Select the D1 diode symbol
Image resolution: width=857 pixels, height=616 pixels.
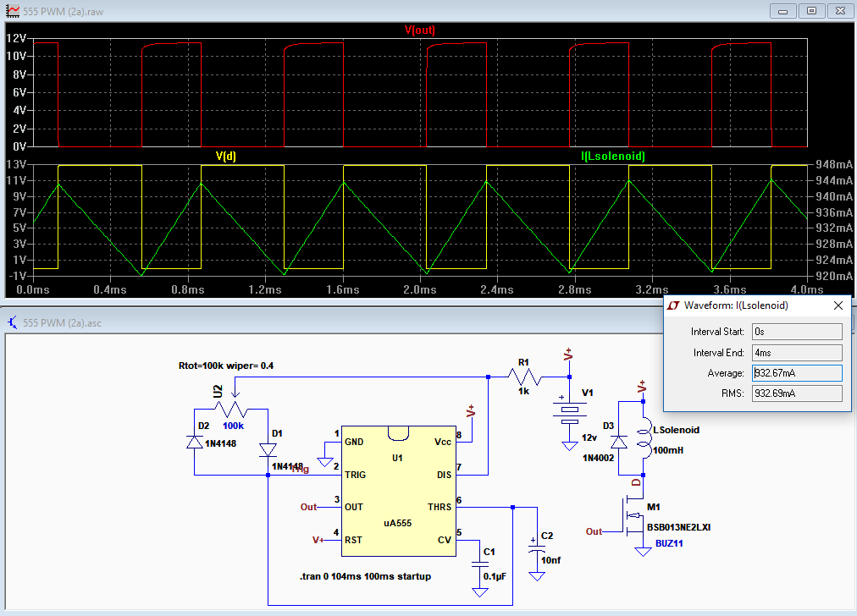coord(268,450)
